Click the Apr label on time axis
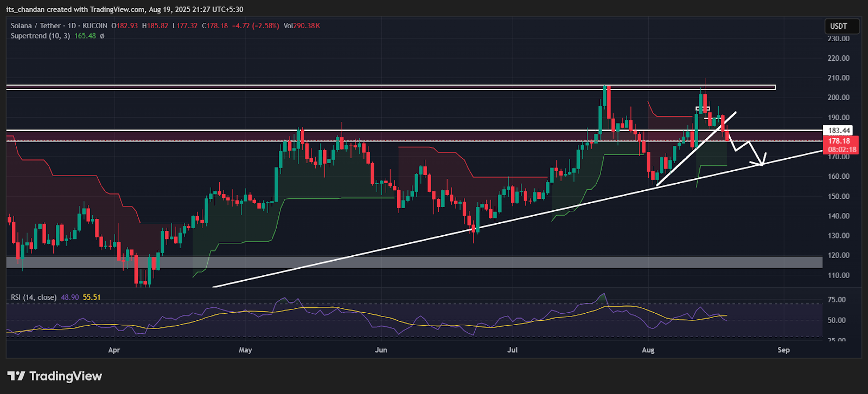868x394 pixels. click(x=114, y=350)
